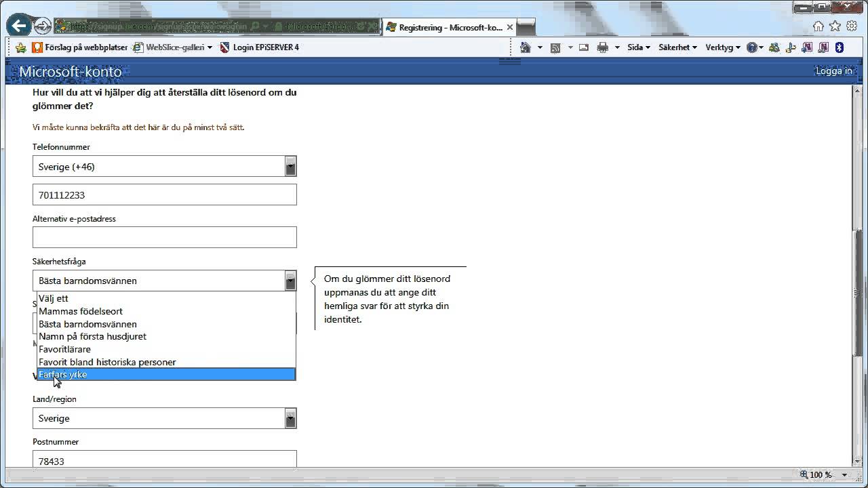Click the Alternativ e-postadress input field
This screenshot has height=488, width=868.
point(165,237)
